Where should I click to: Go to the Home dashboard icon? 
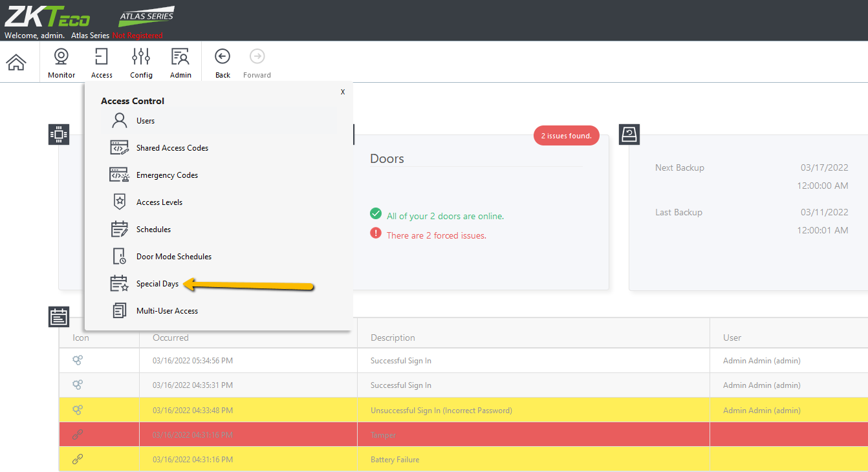click(16, 63)
